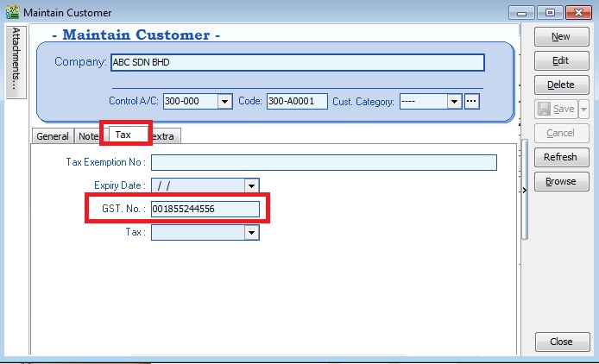Focus the Tax Exemption No field

pos(324,162)
